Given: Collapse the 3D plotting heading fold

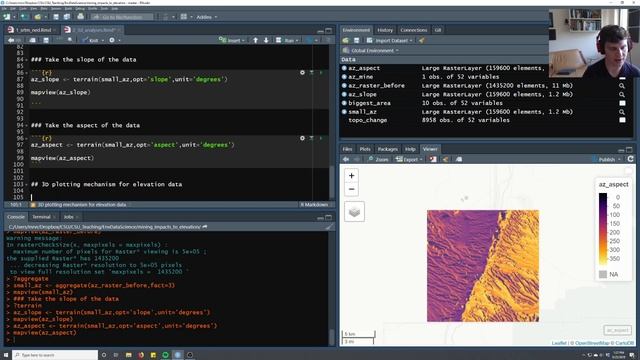Looking at the screenshot, I should click(x=27, y=185).
